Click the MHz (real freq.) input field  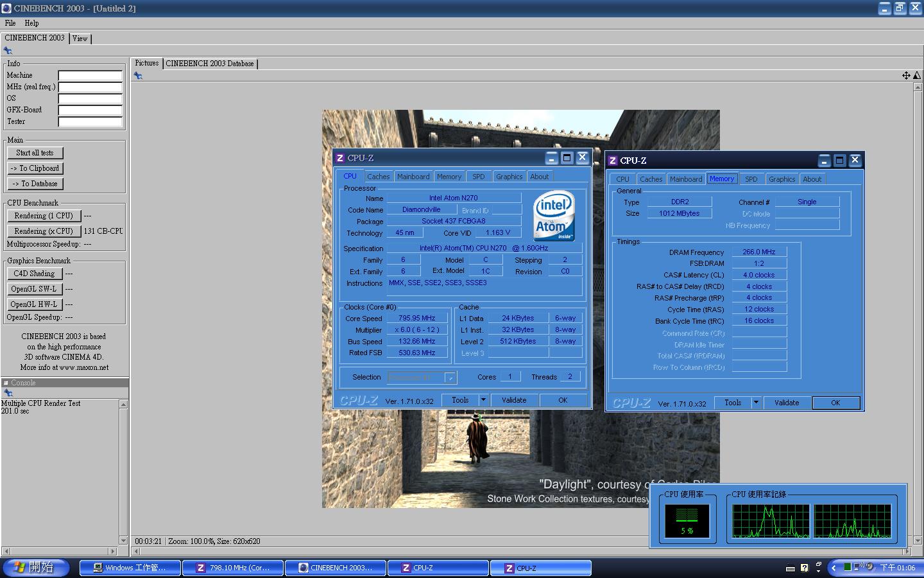tap(90, 87)
